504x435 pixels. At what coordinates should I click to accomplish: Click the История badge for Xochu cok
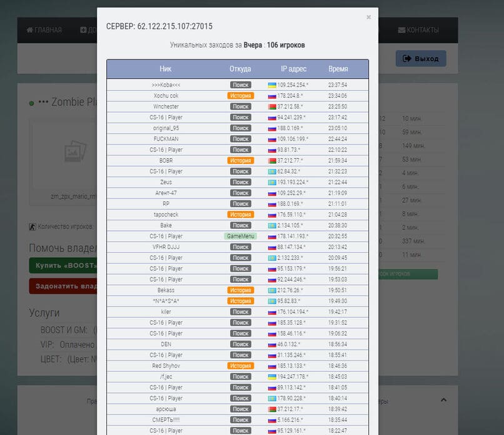(x=240, y=96)
